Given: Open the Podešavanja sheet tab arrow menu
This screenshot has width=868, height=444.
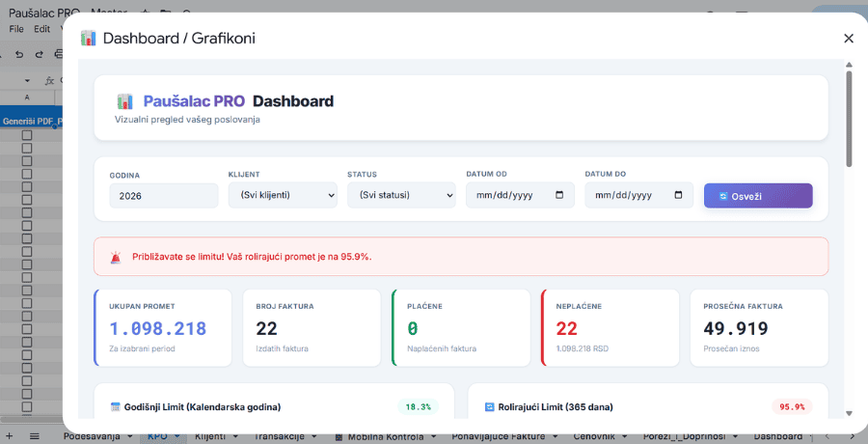Looking at the screenshot, I should click(x=130, y=437).
